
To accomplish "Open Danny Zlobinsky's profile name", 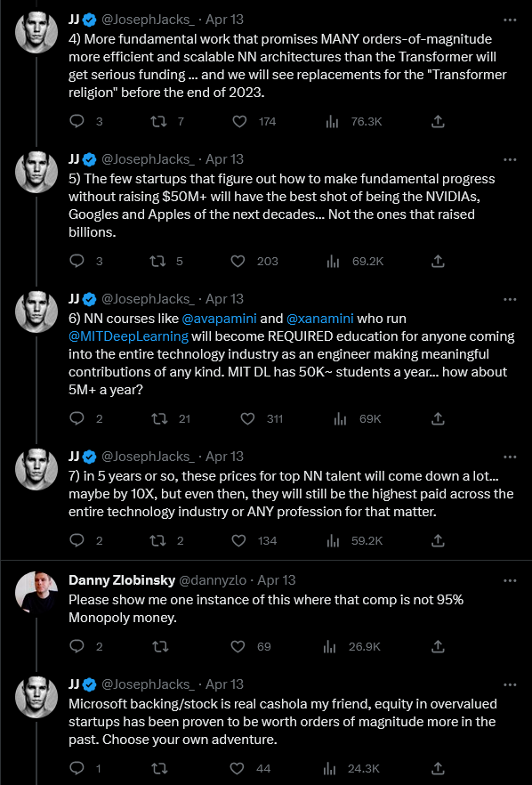I will click(x=122, y=580).
